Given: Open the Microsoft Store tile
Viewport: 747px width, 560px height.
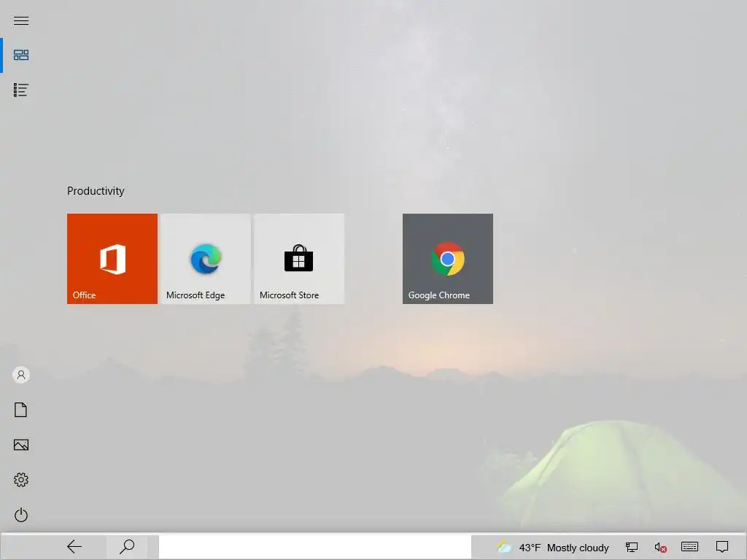Looking at the screenshot, I should pyautogui.click(x=299, y=259).
